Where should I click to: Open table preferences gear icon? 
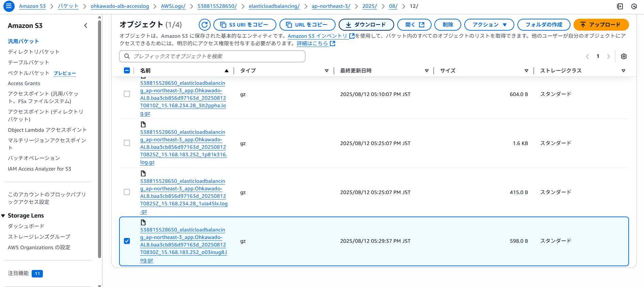(x=624, y=57)
